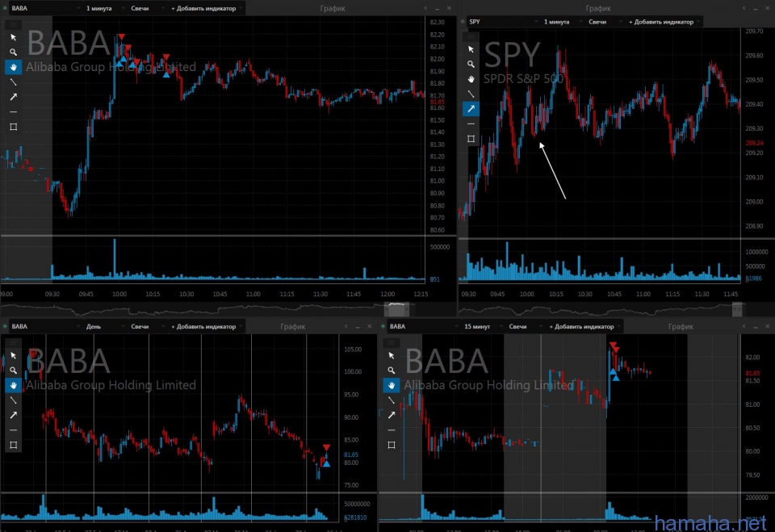This screenshot has height=532, width=775.
Task: Select the arrow drawing tool in BABA 1-minute chart
Action: [14, 97]
